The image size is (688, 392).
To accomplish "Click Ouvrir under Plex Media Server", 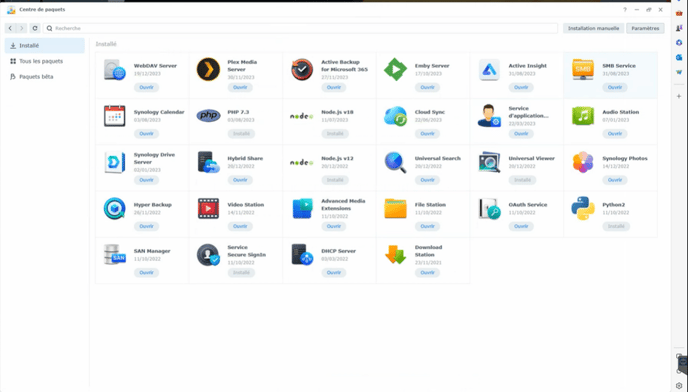I will pyautogui.click(x=240, y=87).
